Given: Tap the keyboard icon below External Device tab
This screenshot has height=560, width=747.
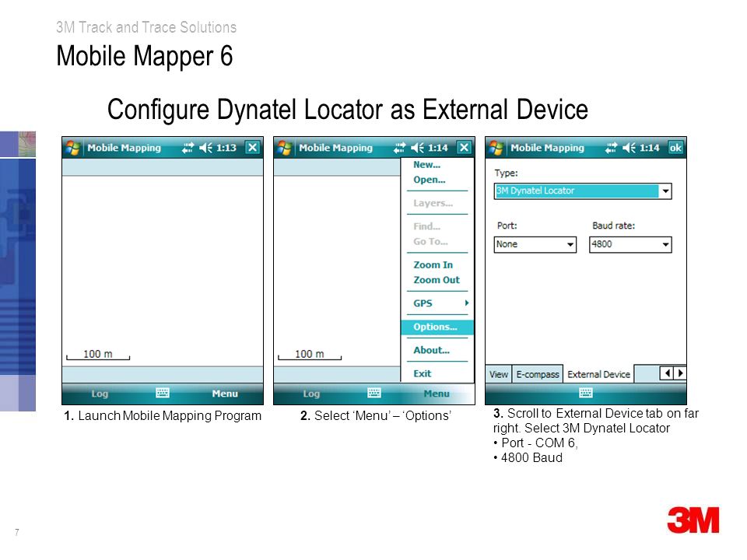Looking at the screenshot, I should point(585,393).
